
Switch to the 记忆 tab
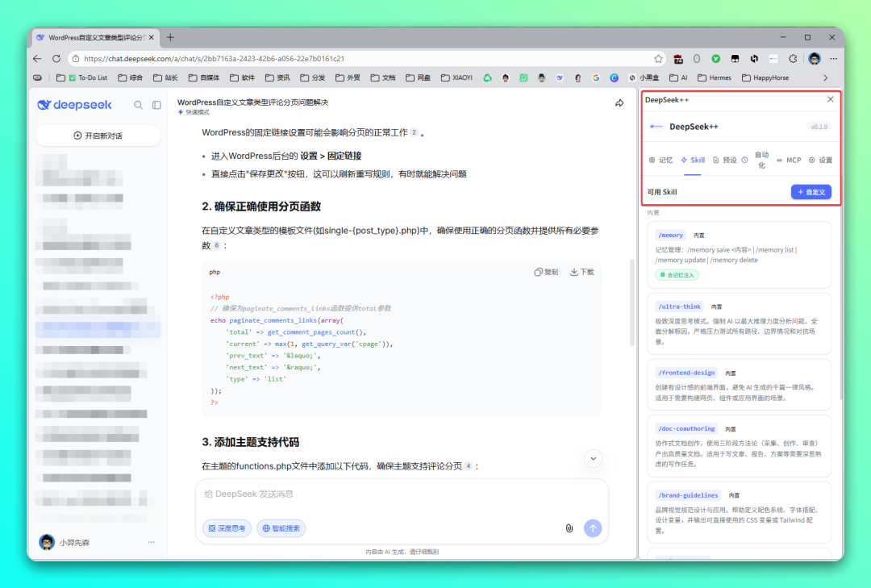click(x=661, y=160)
